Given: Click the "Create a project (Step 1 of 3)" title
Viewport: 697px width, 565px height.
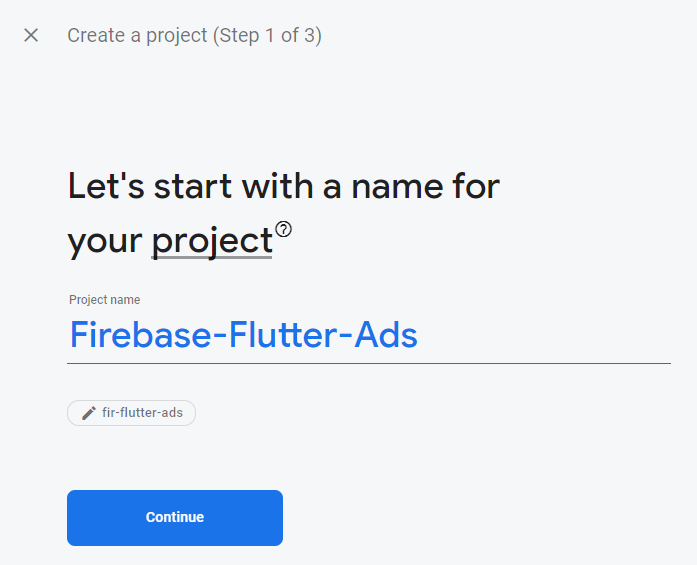Looking at the screenshot, I should [194, 36].
